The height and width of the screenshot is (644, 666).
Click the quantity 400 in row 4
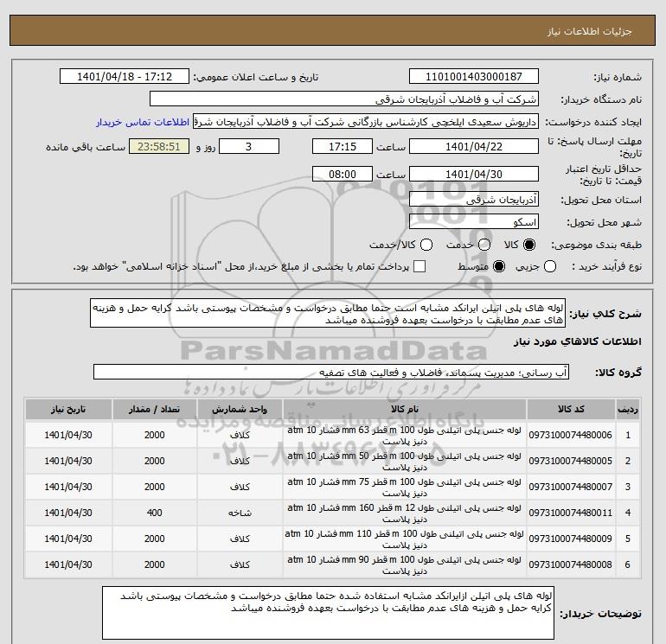154,513
